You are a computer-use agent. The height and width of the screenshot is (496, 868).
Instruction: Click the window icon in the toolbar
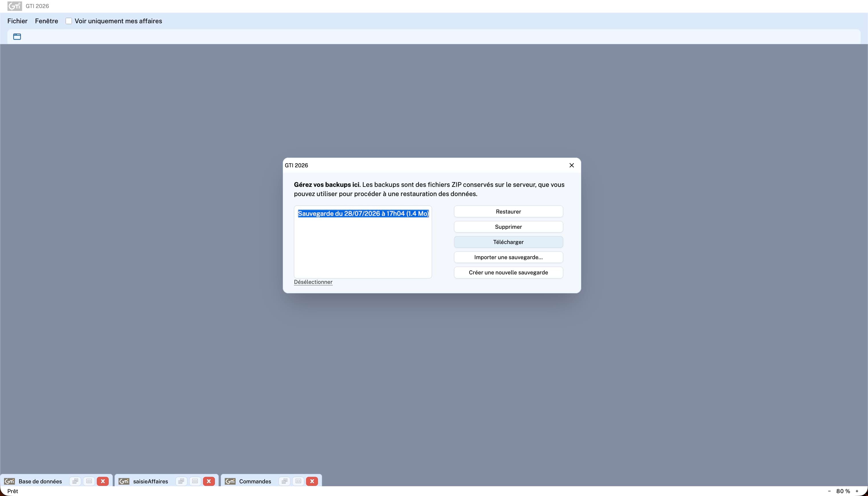coord(17,36)
